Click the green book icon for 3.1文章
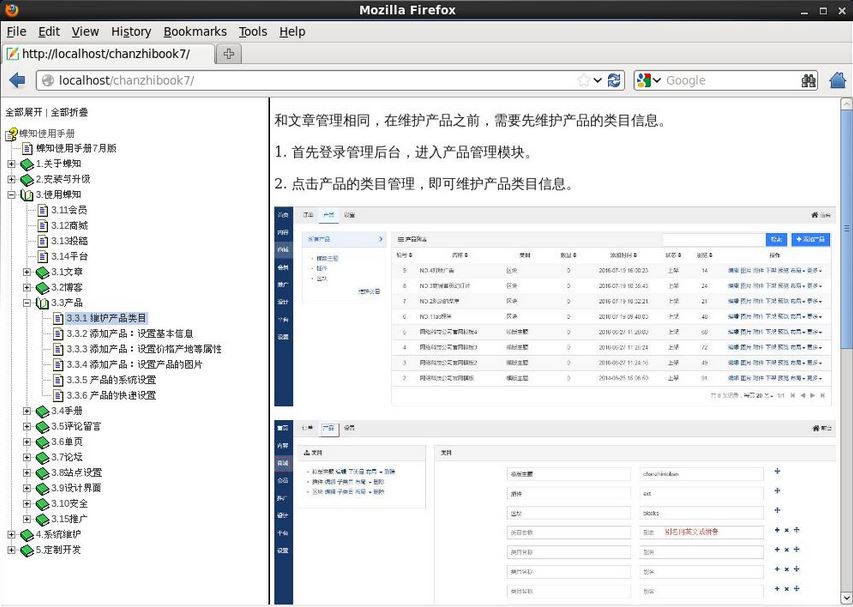853x607 pixels. point(42,272)
